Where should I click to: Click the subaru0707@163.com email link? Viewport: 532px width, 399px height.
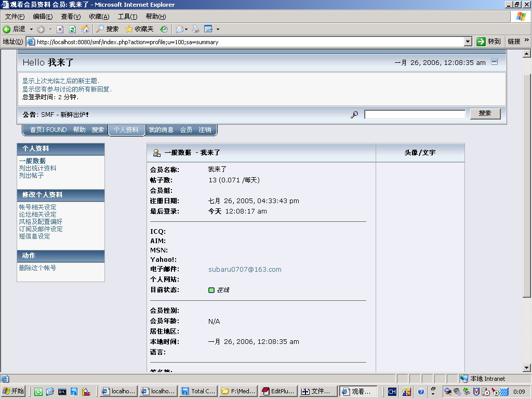pyautogui.click(x=245, y=270)
